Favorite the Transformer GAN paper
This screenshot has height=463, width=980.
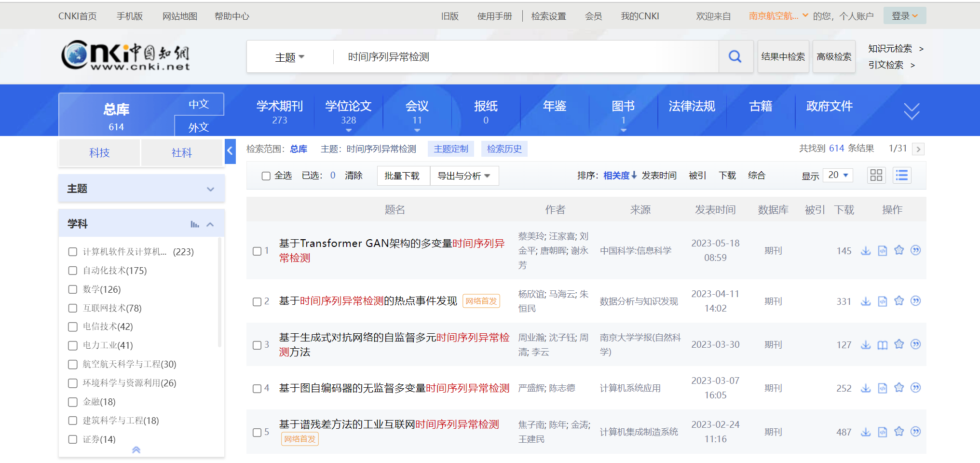tap(899, 250)
